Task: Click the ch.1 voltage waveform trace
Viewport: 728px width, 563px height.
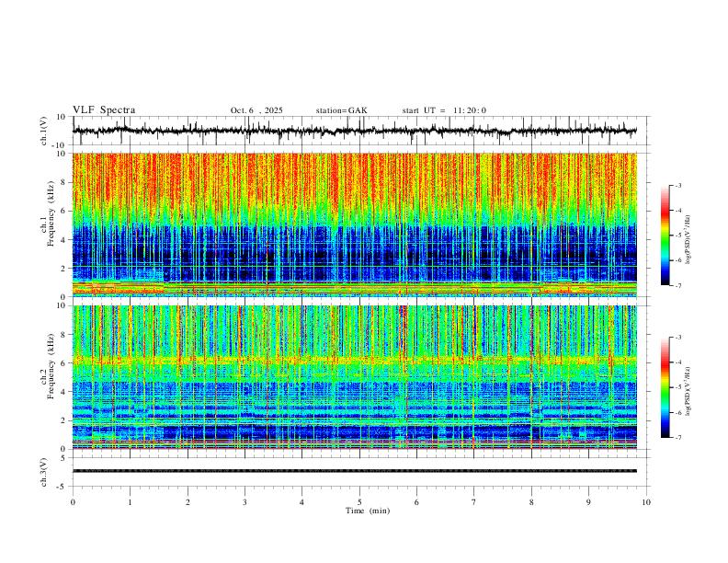Action: pos(355,131)
